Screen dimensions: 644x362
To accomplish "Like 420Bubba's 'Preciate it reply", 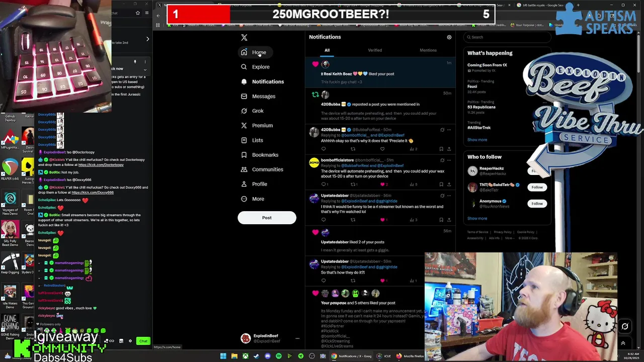I will [x=382, y=149].
